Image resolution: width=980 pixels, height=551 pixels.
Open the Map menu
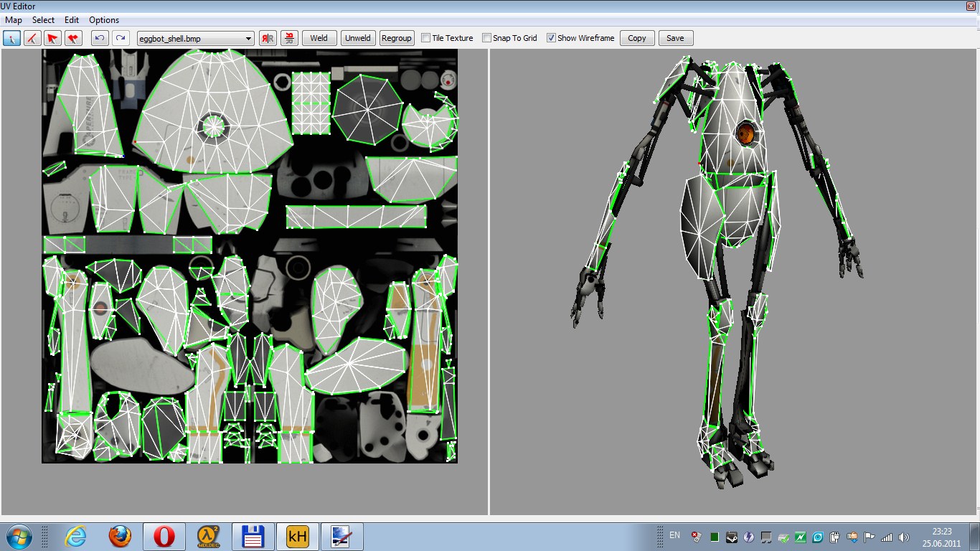point(14,20)
